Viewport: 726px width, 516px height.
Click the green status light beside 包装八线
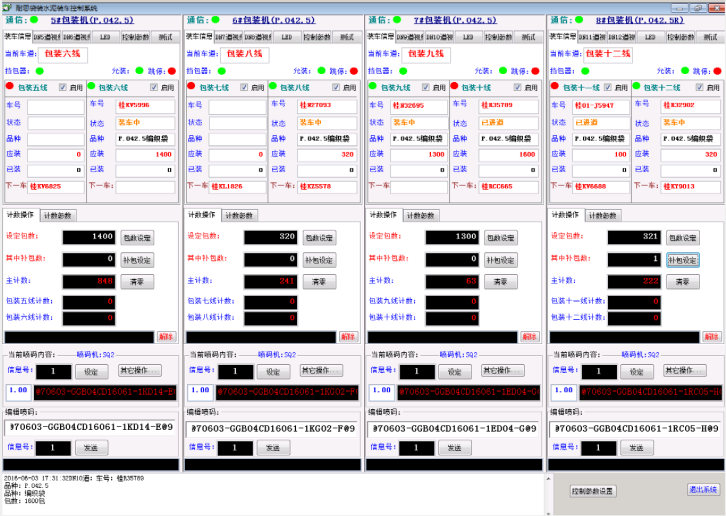[273, 87]
